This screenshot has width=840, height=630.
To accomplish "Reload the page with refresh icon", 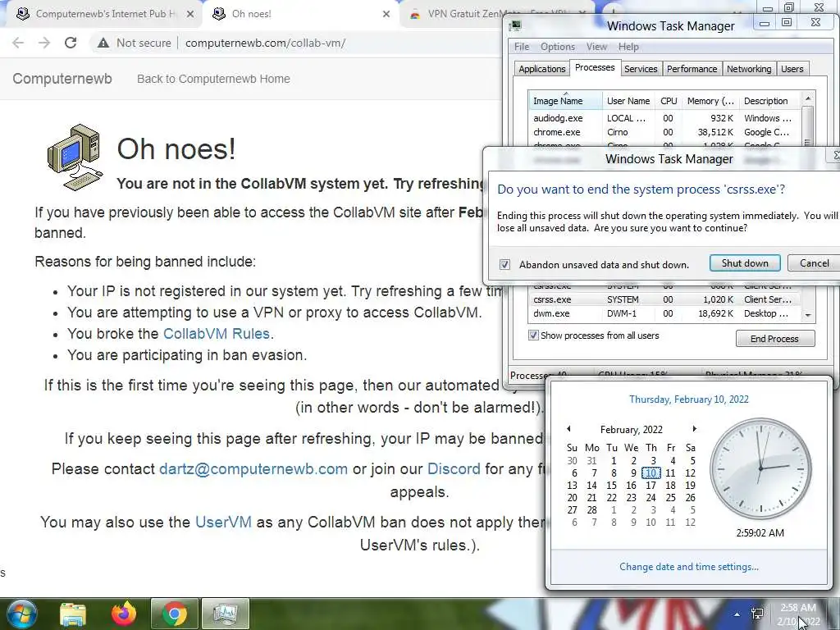I will pos(71,43).
